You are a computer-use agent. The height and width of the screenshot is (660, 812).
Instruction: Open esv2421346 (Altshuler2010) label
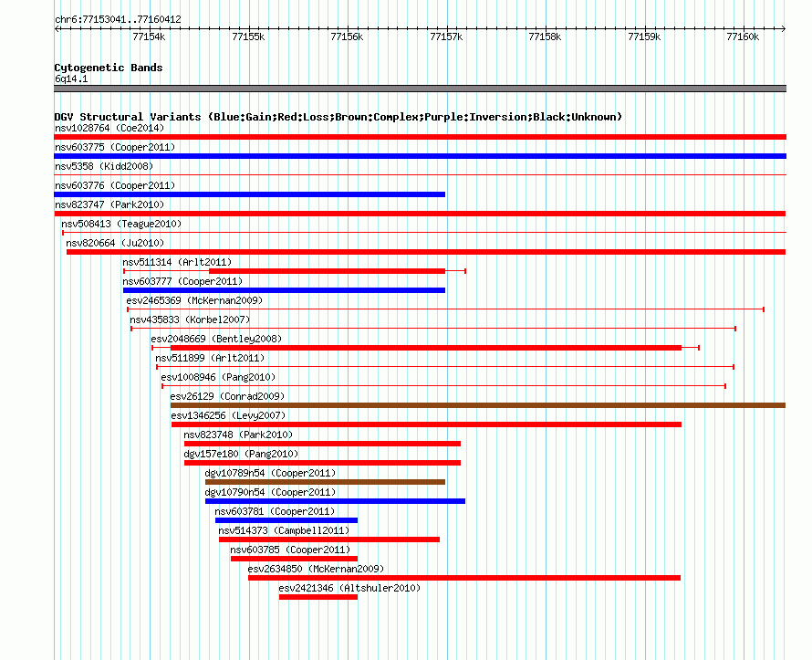[349, 588]
